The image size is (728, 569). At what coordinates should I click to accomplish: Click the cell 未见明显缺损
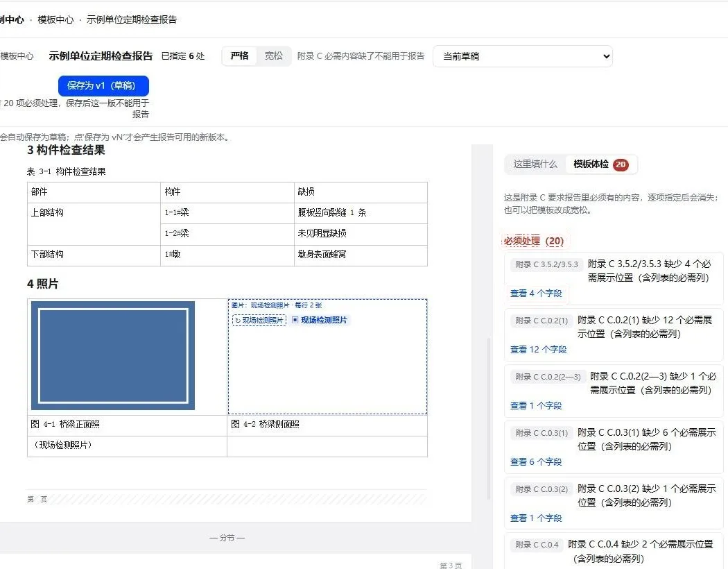point(361,234)
